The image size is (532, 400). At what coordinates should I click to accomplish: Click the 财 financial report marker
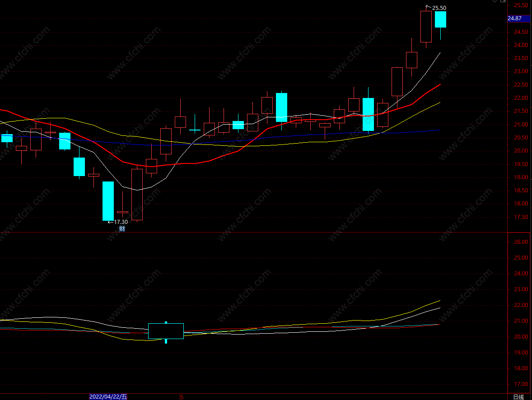tap(122, 229)
